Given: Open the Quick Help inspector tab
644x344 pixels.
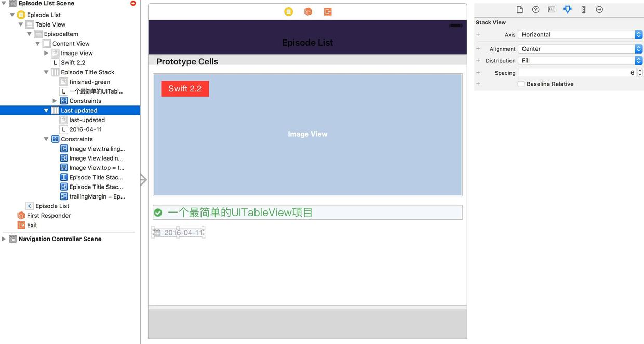Looking at the screenshot, I should pos(535,9).
